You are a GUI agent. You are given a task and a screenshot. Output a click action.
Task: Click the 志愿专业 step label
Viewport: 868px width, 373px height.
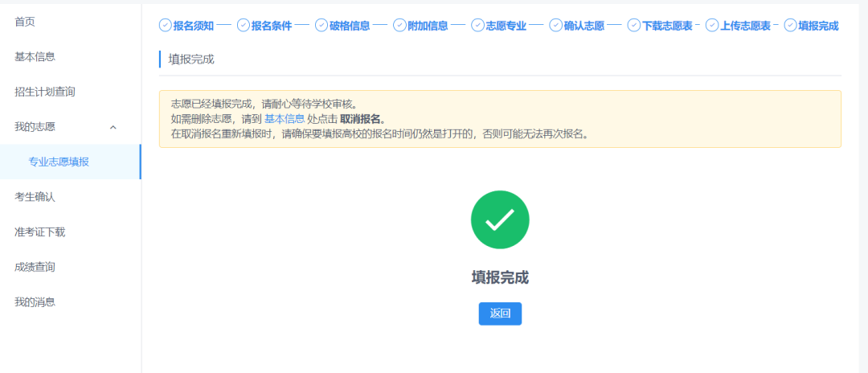coord(506,26)
